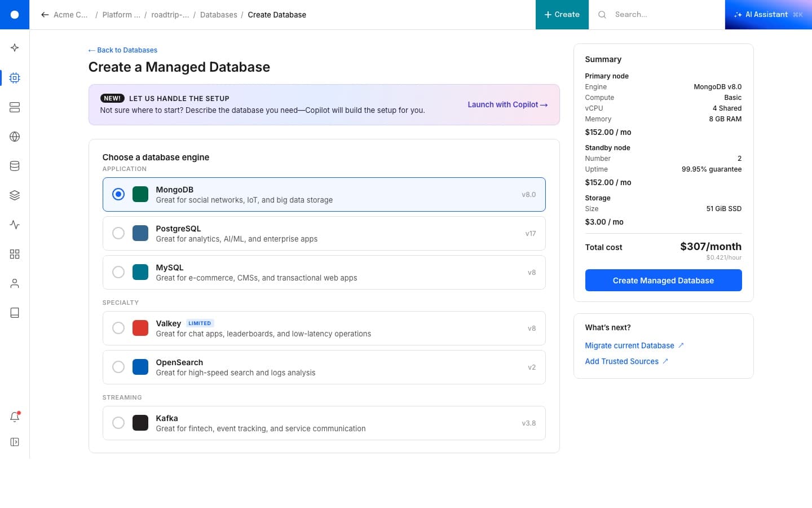The width and height of the screenshot is (812, 508).
Task: Open the sparkle icon in the sidebar
Action: click(15, 48)
